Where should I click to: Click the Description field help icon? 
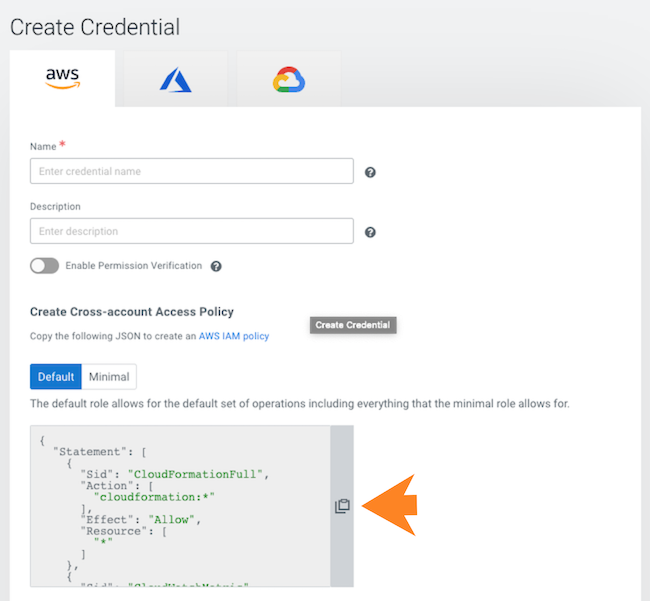[370, 232]
